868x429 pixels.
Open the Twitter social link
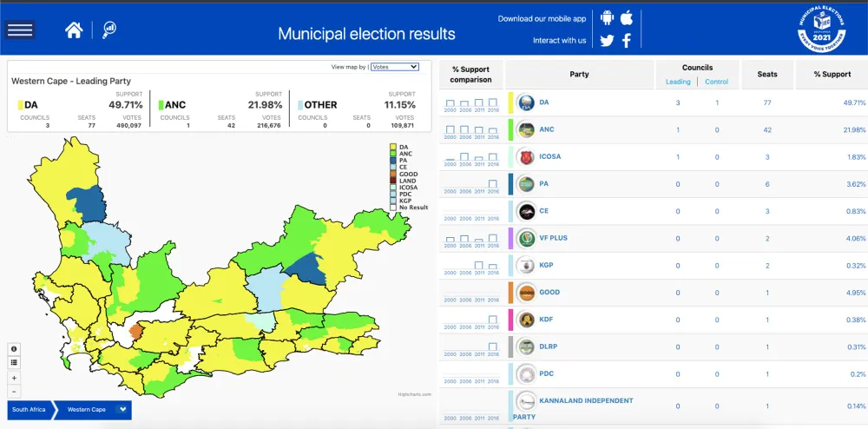[607, 41]
